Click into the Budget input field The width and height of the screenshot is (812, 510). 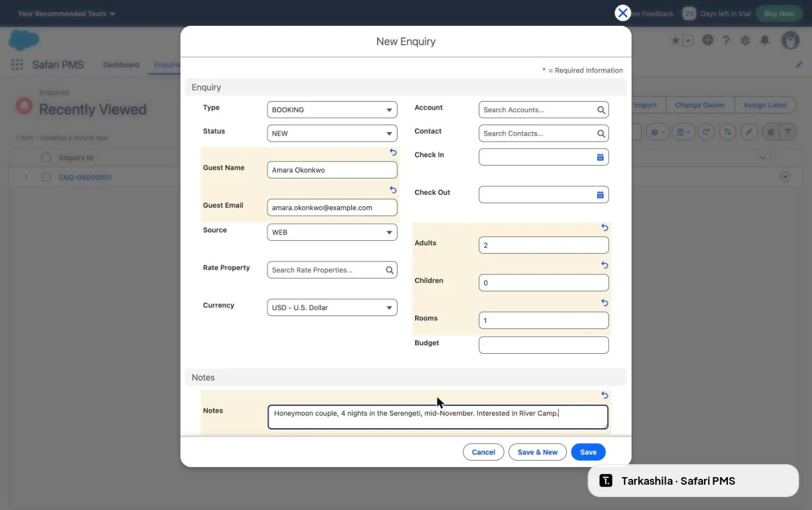544,345
